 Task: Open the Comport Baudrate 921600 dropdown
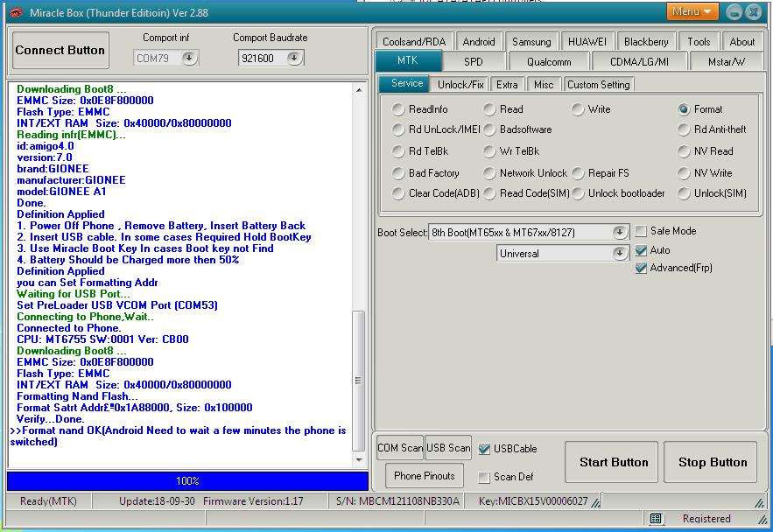click(x=294, y=58)
